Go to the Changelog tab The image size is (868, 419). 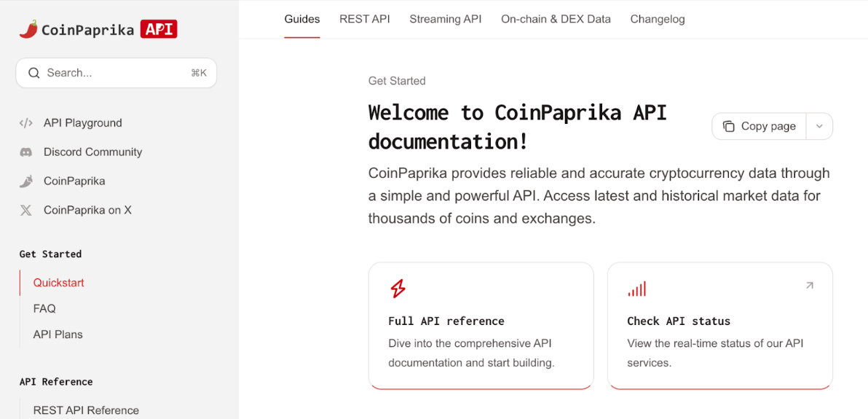(658, 19)
